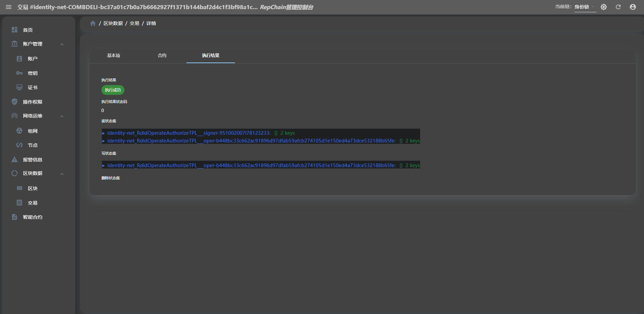
Task: Click the 账户 person badge icon
Action: [20, 59]
